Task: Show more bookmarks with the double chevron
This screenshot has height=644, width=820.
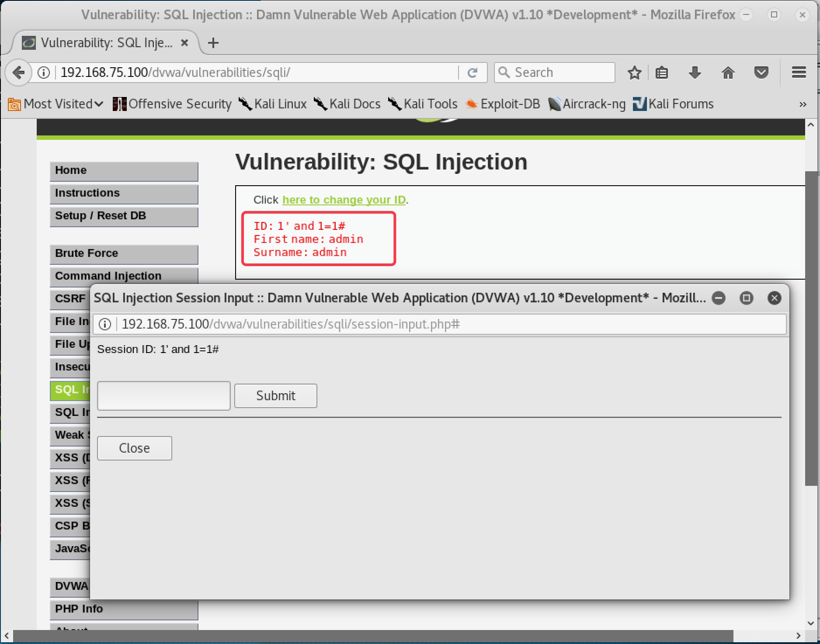Action: [803, 104]
